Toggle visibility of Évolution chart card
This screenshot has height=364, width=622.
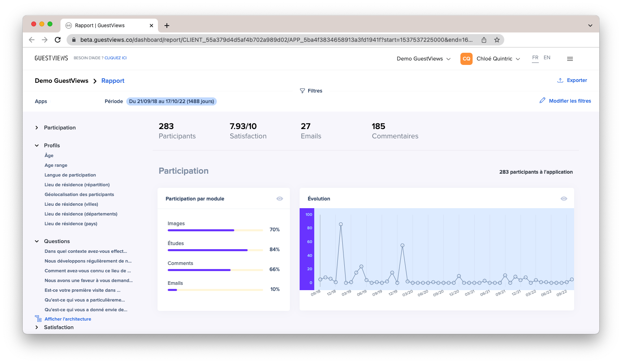(564, 199)
